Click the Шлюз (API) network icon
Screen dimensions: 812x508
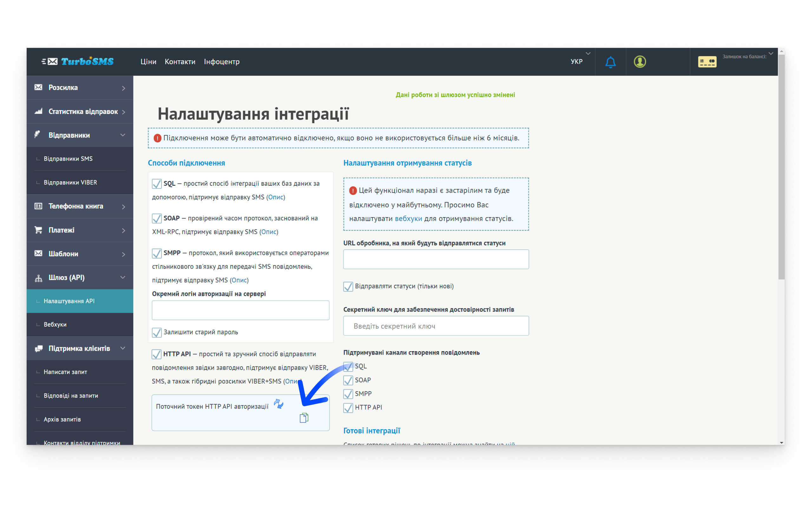(x=38, y=278)
